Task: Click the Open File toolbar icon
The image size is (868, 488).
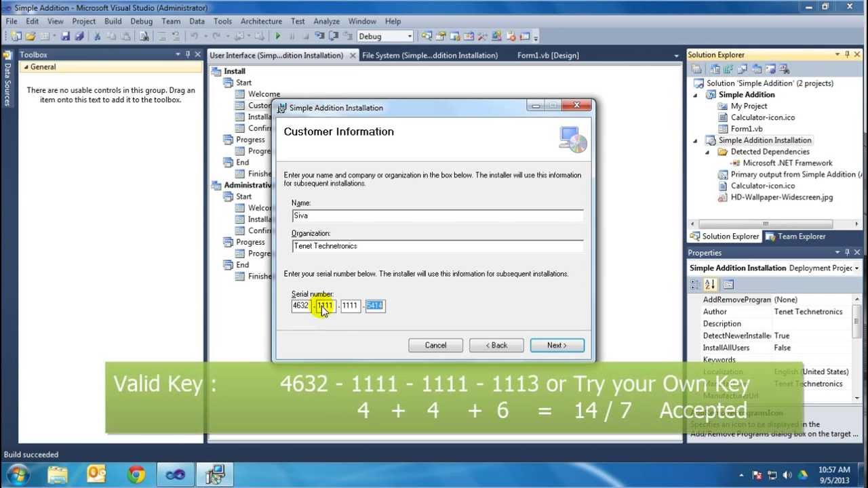Action: (31, 36)
